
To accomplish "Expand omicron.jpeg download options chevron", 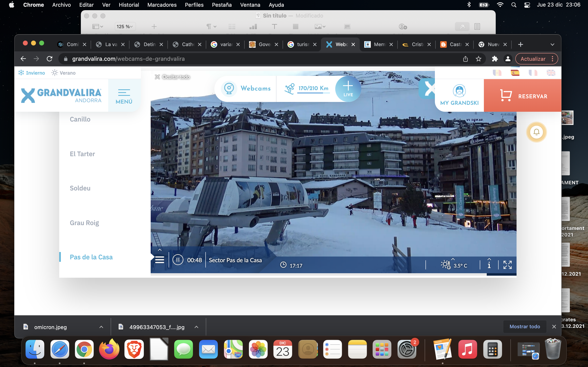I will click(x=101, y=327).
